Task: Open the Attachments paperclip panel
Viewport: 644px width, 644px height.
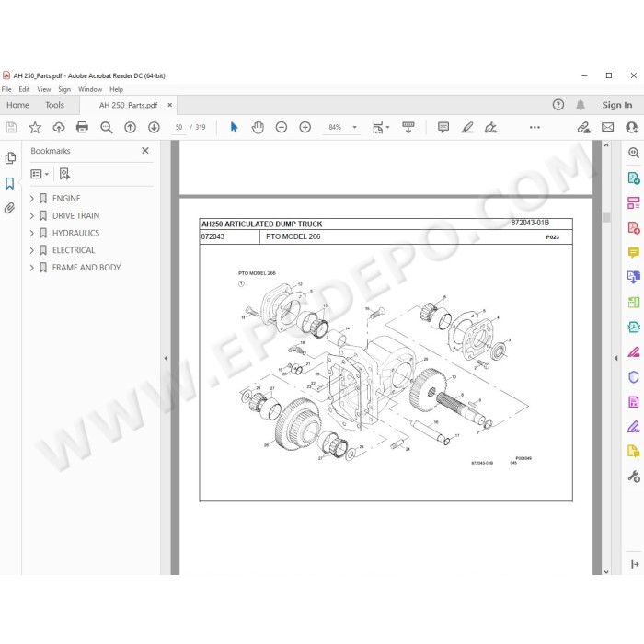Action: (10, 208)
